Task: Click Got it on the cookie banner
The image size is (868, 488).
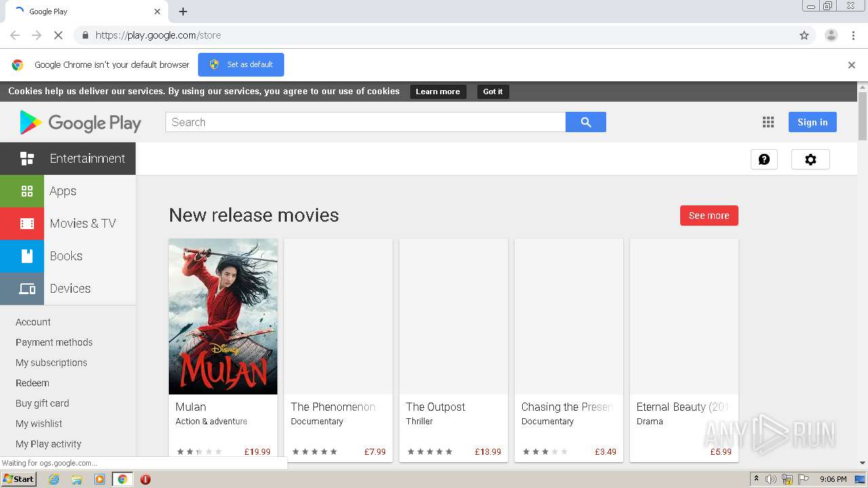Action: (x=493, y=91)
